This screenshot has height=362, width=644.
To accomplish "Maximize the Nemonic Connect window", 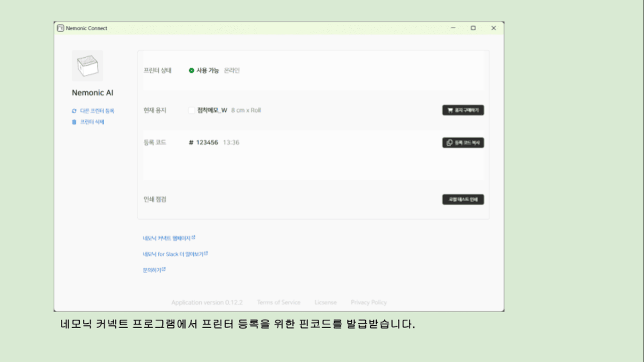I will click(x=473, y=28).
